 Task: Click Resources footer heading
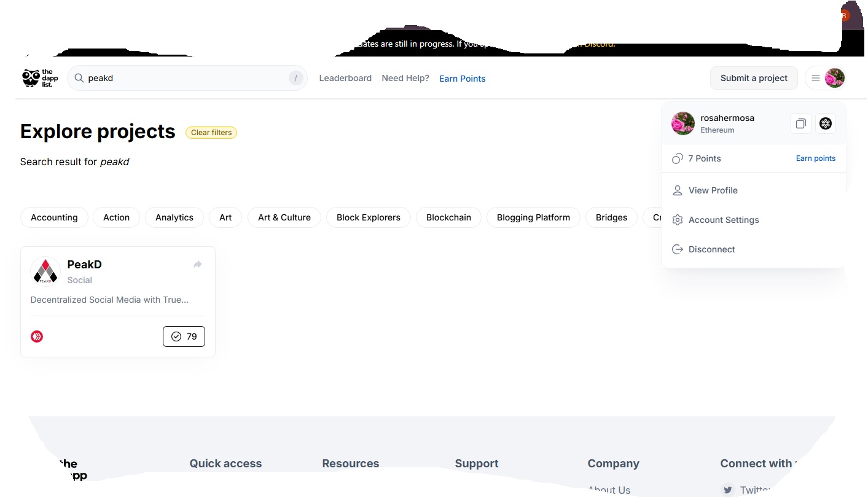pyautogui.click(x=351, y=464)
